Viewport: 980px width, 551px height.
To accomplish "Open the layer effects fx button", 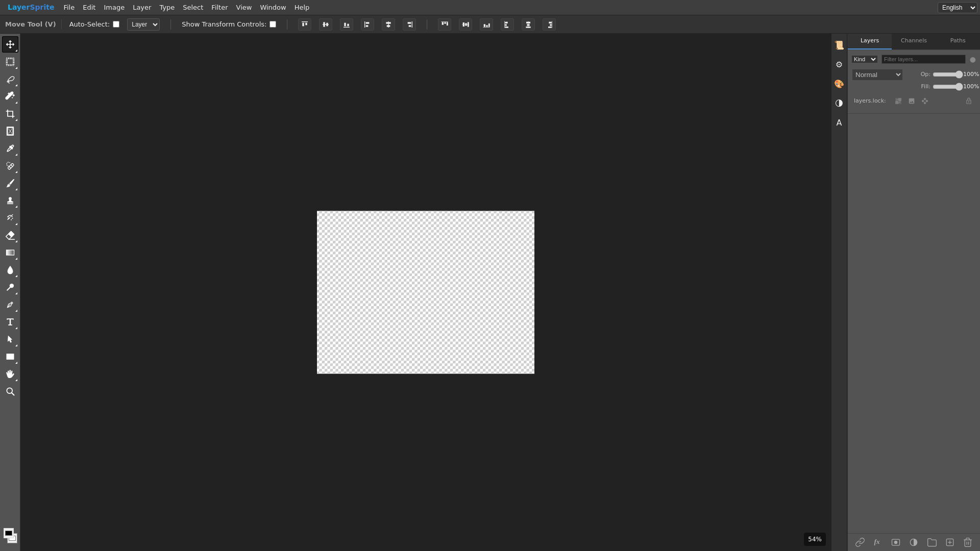I will (877, 542).
